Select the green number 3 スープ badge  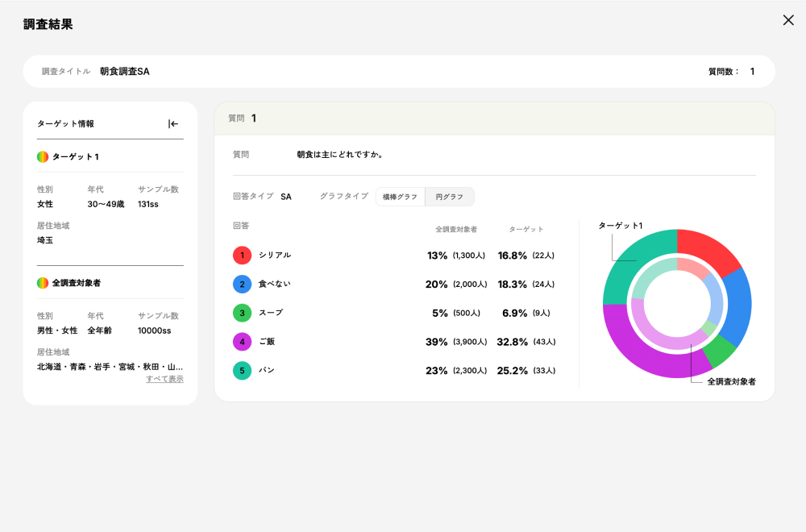click(x=242, y=313)
